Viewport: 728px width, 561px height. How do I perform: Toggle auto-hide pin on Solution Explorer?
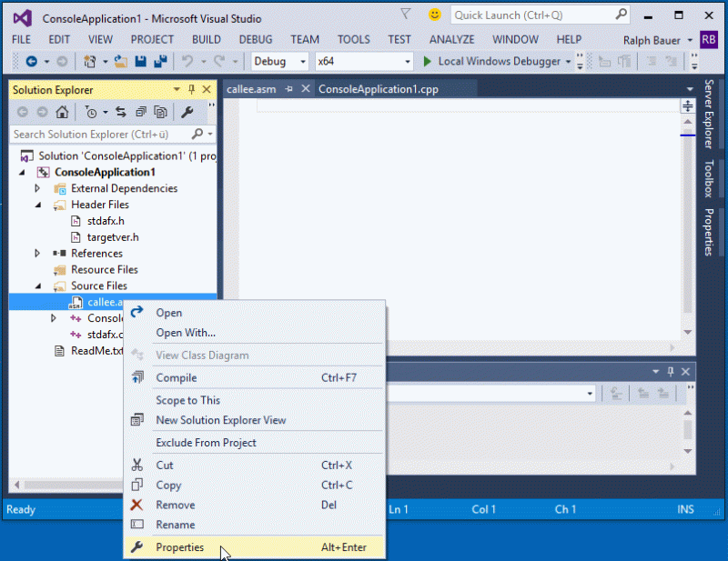pos(193,89)
